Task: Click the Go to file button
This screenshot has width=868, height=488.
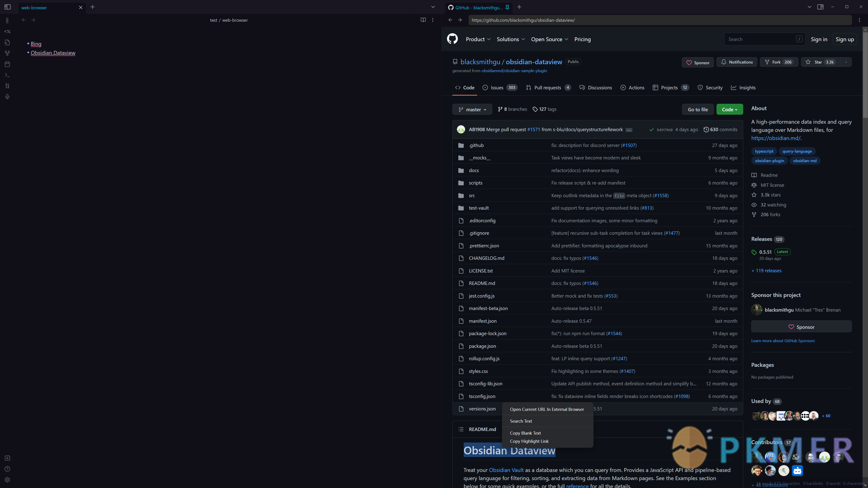Action: point(698,109)
